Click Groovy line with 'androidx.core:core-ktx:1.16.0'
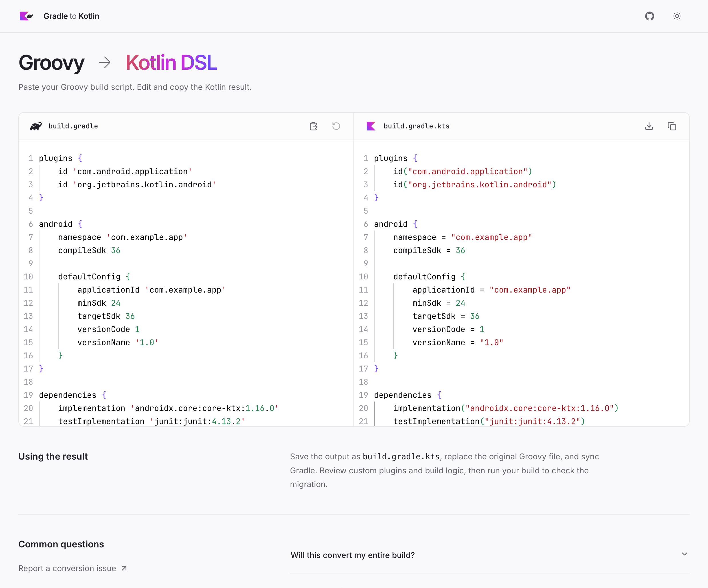The image size is (708, 588). coord(168,408)
